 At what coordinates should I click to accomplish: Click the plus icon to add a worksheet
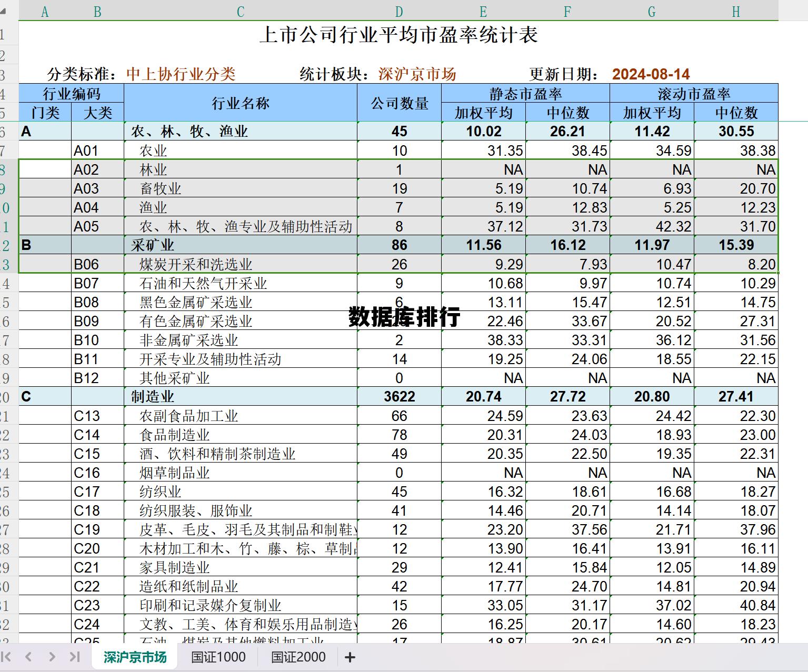(349, 657)
